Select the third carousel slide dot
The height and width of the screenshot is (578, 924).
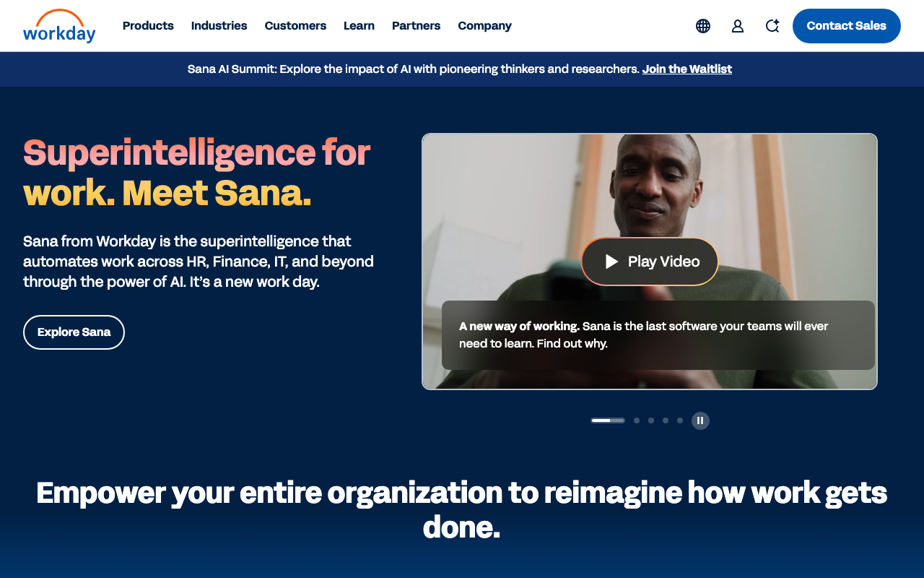pyautogui.click(x=651, y=420)
